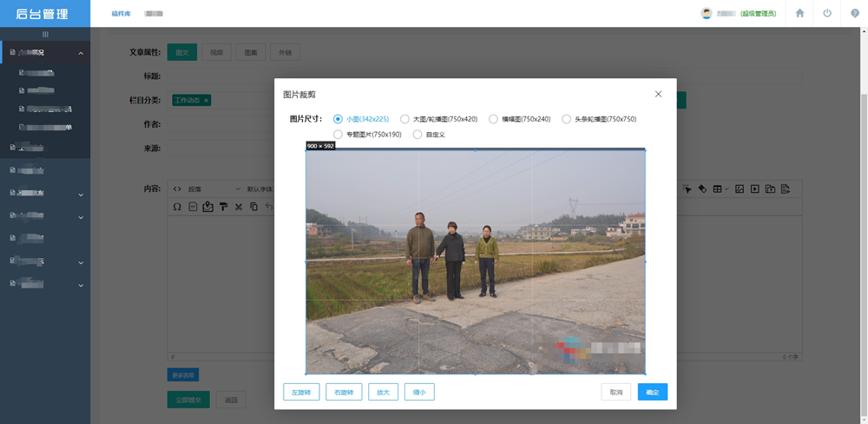
Task: Click 右旋转 rotate right button
Action: tap(344, 392)
